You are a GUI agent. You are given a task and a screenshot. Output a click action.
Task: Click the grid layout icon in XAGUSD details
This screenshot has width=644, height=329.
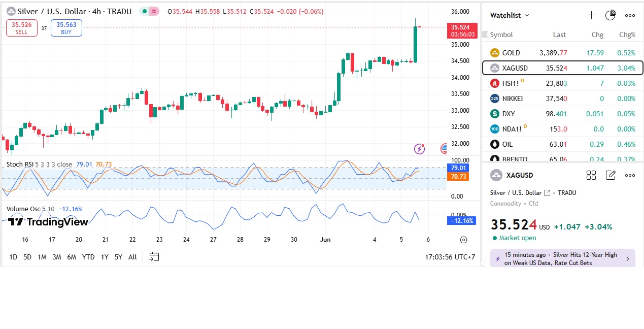591,175
